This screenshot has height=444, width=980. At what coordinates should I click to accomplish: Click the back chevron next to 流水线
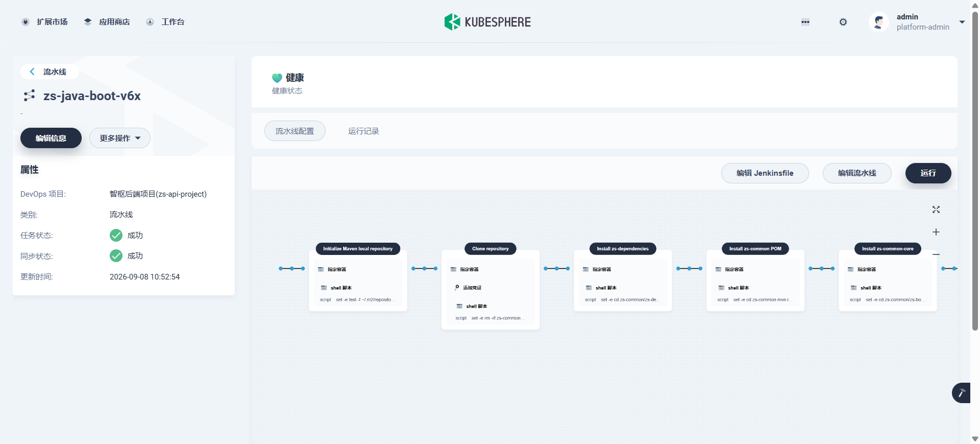32,72
